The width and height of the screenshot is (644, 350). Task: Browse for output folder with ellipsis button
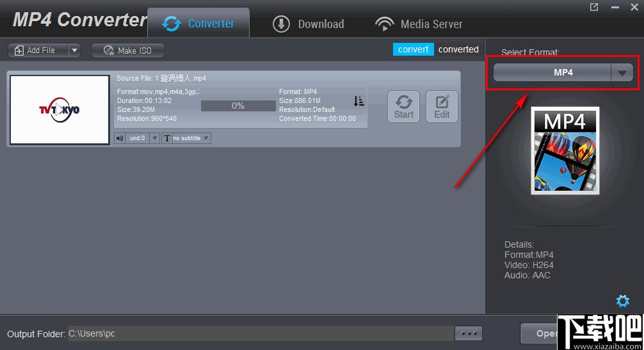pos(469,333)
